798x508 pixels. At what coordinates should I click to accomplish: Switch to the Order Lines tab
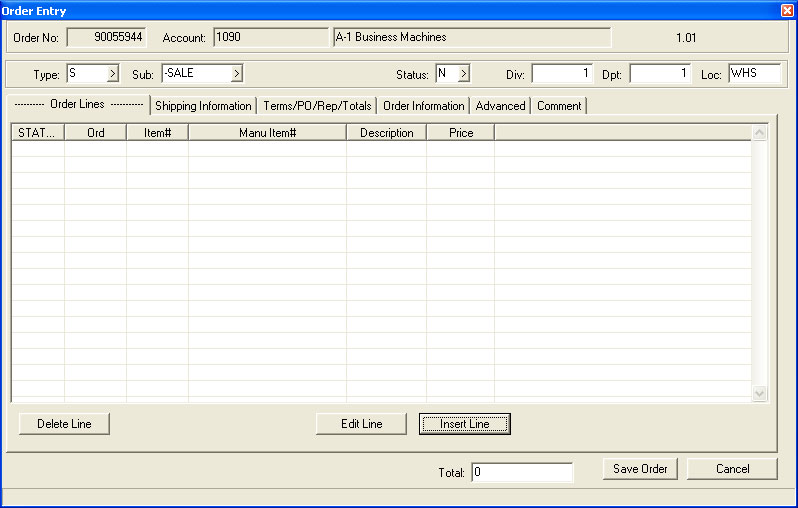pyautogui.click(x=78, y=104)
